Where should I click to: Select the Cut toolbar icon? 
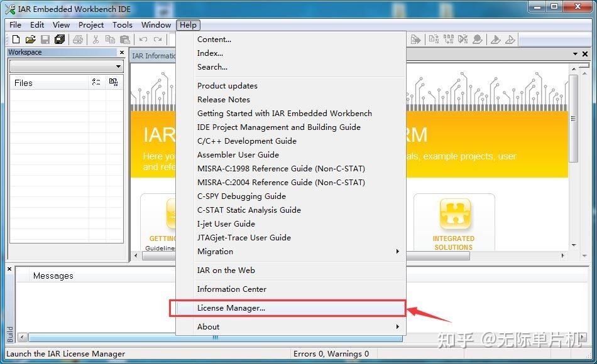tap(96, 39)
